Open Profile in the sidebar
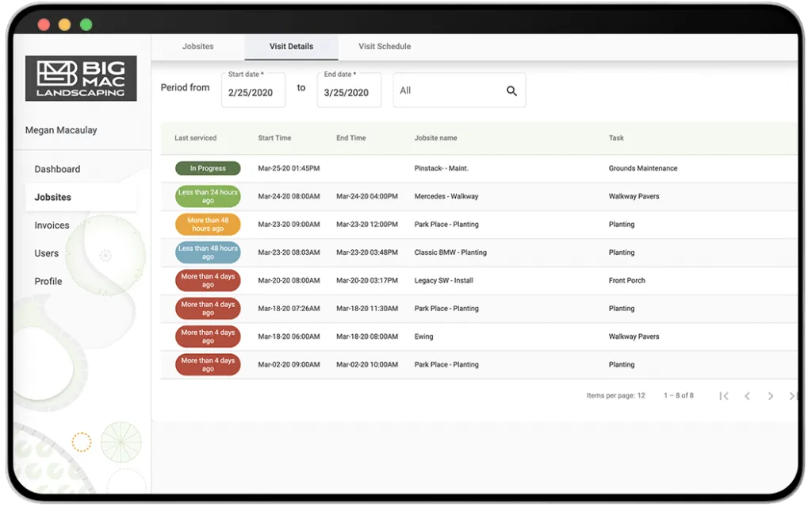Viewport: 812px width, 508px height. (x=48, y=282)
